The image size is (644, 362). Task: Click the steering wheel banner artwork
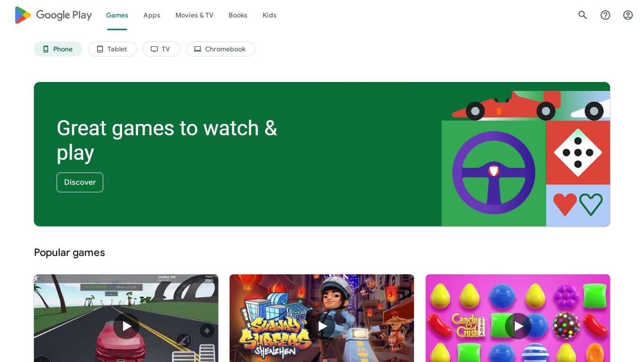pos(494,173)
